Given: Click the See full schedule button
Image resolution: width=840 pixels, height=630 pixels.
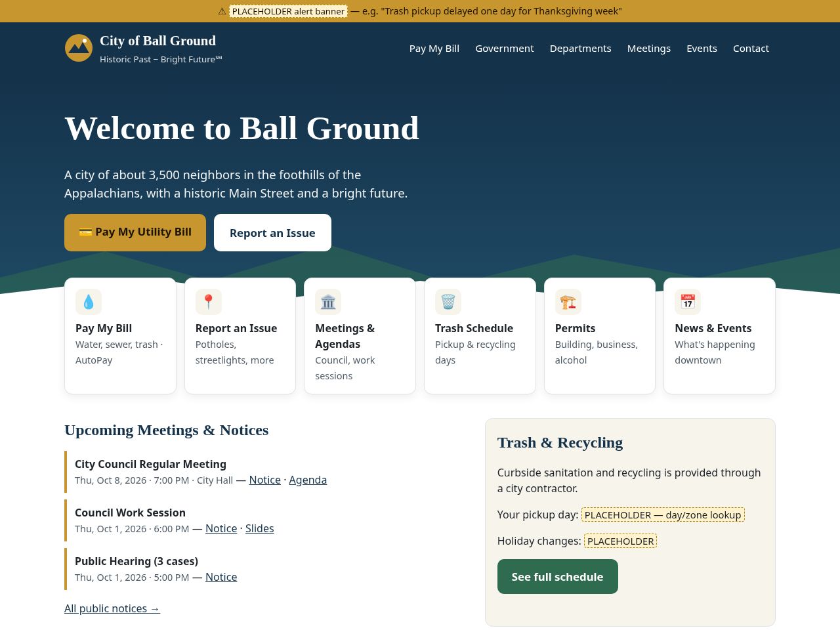Looking at the screenshot, I should click(x=558, y=577).
